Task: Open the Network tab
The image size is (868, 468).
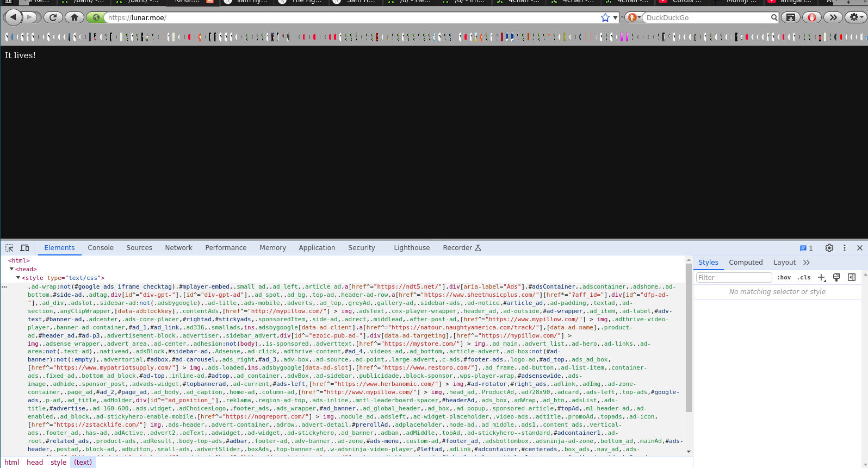Action: pyautogui.click(x=178, y=248)
